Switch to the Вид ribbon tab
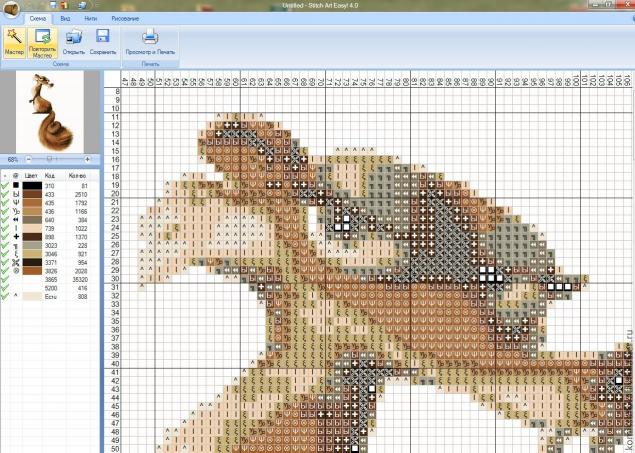The image size is (635, 453). [65, 19]
